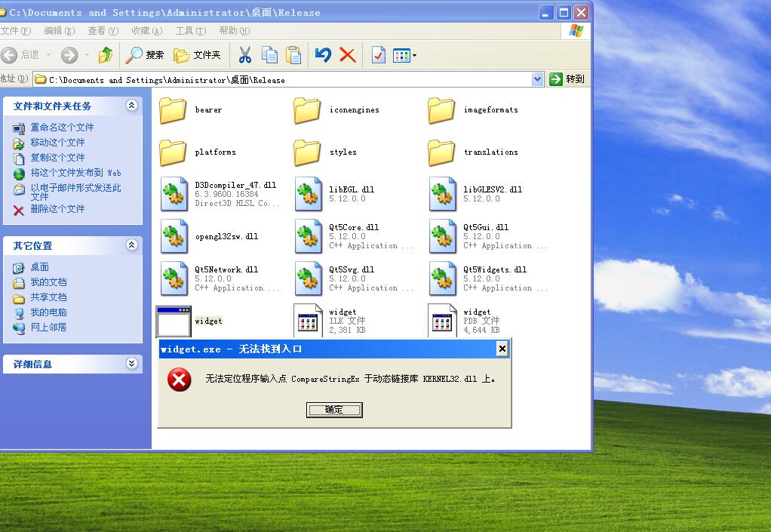Collapse the Other Places (其它位置) panel
This screenshot has height=532, width=771.
(132, 244)
